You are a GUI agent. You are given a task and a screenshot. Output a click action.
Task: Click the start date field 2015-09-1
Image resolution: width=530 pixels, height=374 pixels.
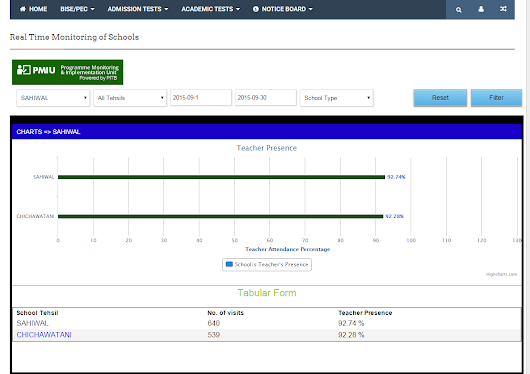click(201, 98)
